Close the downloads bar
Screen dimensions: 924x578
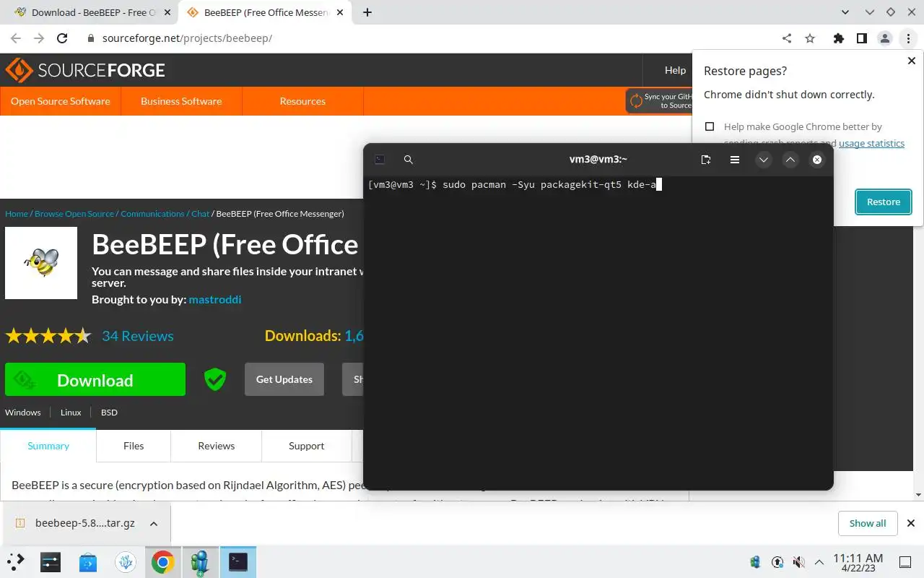(x=911, y=523)
